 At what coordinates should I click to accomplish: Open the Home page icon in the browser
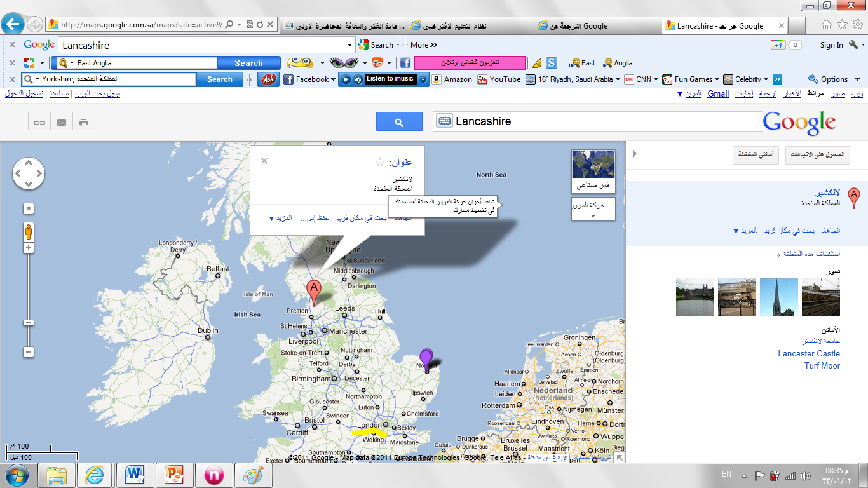[x=827, y=25]
